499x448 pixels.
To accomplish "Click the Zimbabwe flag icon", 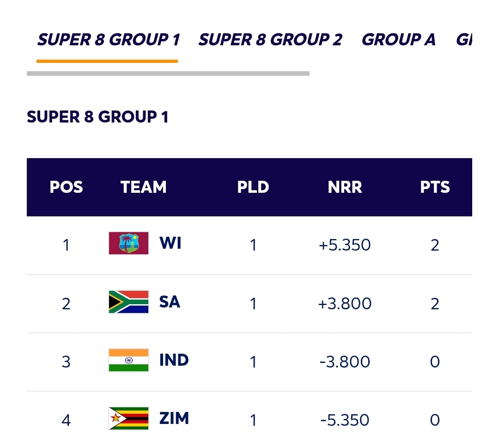I will pyautogui.click(x=128, y=418).
